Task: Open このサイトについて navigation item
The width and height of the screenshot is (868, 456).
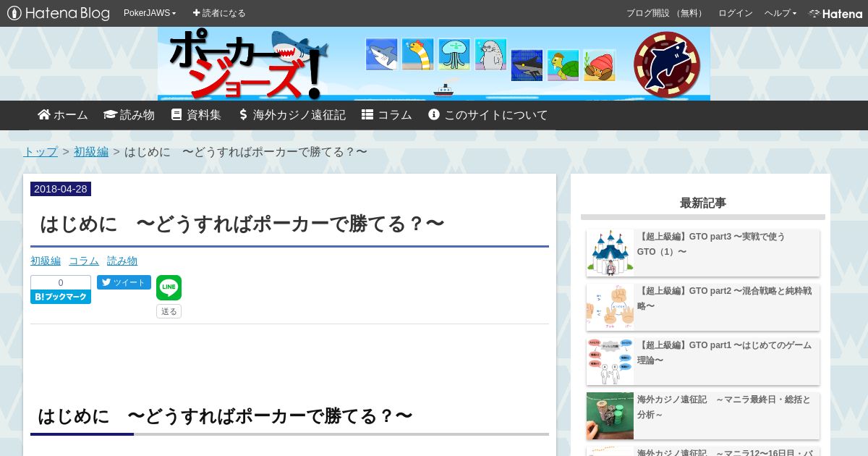Action: click(x=488, y=114)
